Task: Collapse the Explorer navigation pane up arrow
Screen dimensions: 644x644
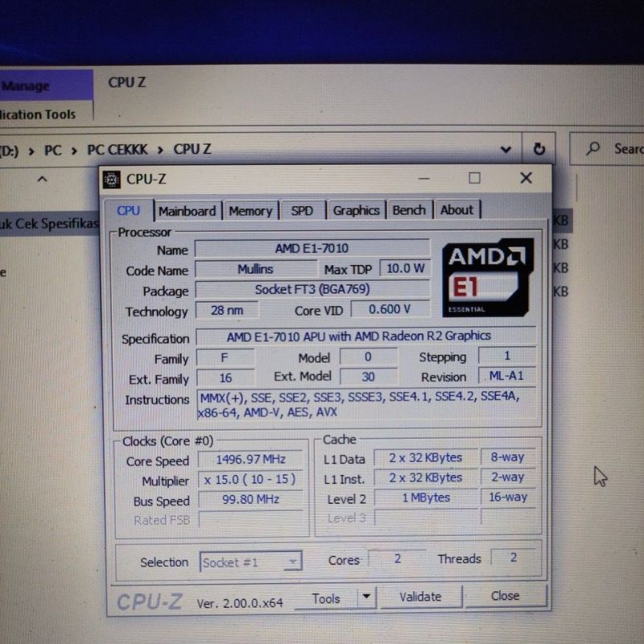Action: (43, 179)
